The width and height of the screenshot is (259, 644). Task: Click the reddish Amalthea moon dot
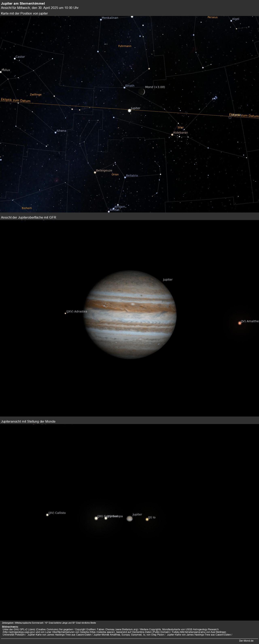click(240, 323)
